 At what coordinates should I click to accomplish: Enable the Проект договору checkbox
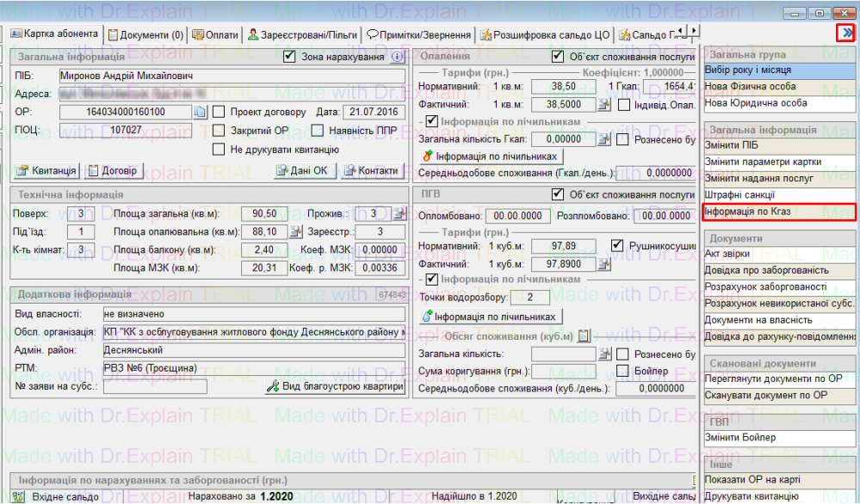pos(219,112)
